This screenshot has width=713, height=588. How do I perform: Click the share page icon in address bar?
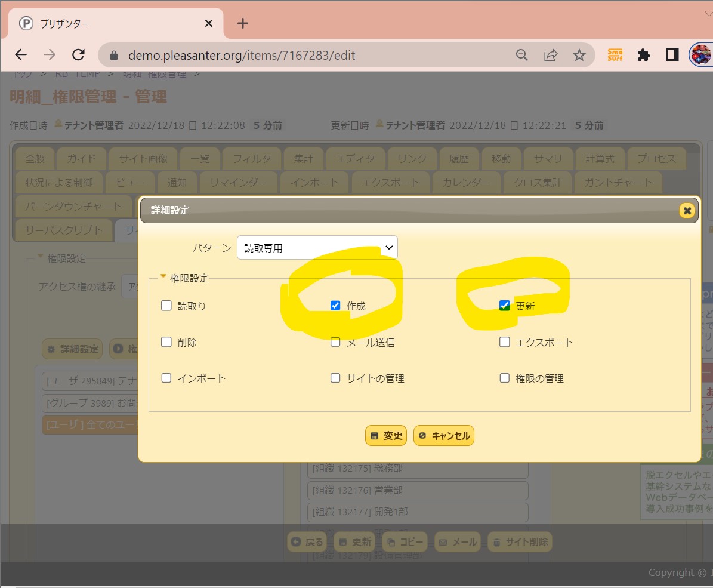pyautogui.click(x=550, y=55)
